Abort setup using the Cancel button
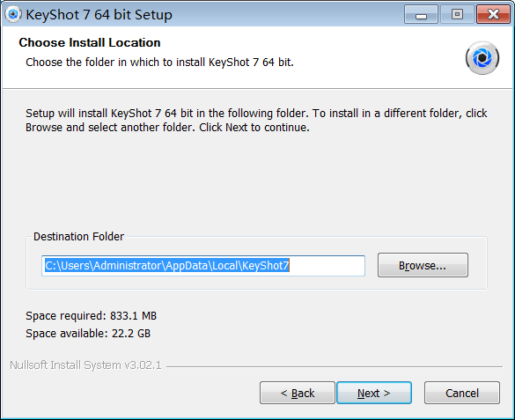Screen dimensions: 515x420 pyautogui.click(x=462, y=393)
